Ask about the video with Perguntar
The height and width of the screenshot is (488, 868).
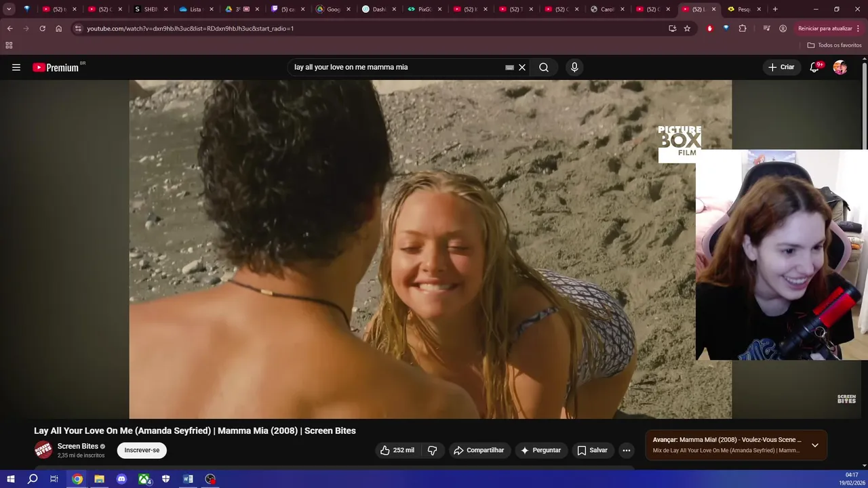click(540, 450)
